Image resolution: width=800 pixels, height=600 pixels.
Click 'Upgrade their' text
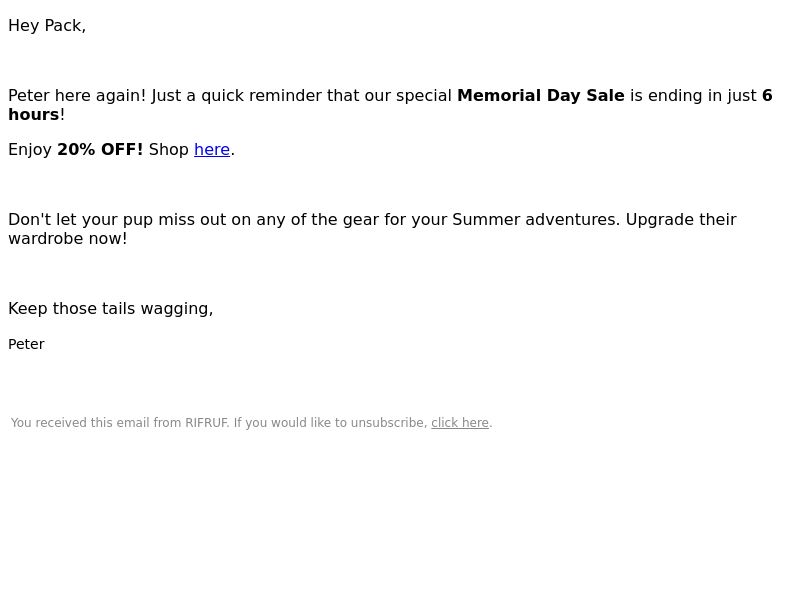(x=681, y=220)
